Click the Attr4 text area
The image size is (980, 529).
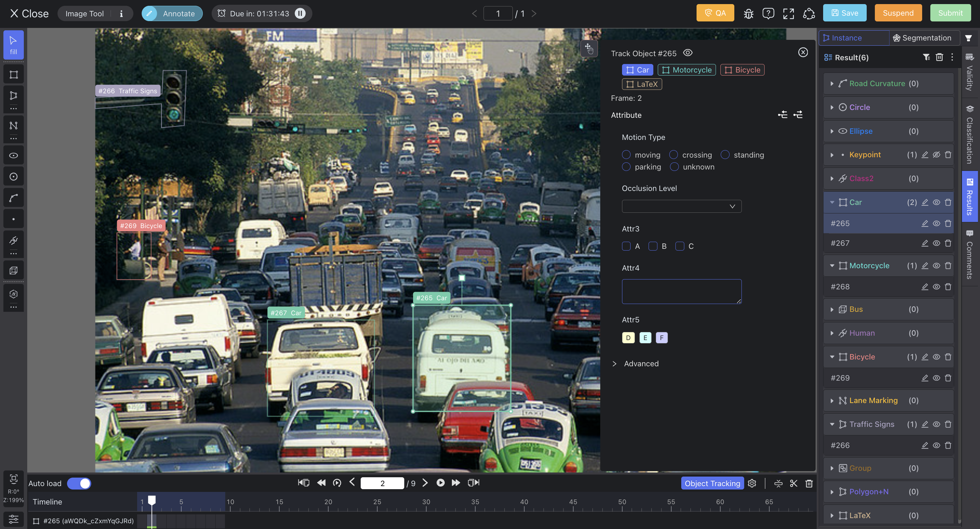tap(681, 291)
